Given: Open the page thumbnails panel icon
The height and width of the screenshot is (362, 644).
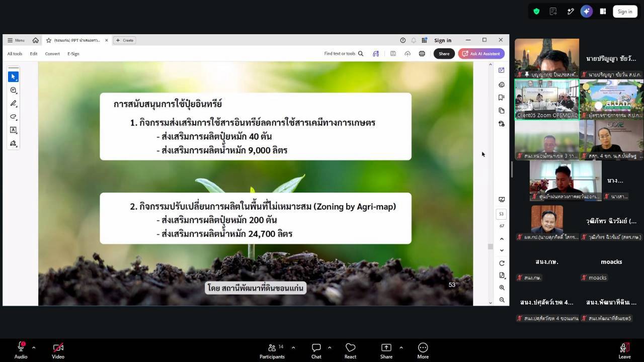Looking at the screenshot, I should 501,111.
